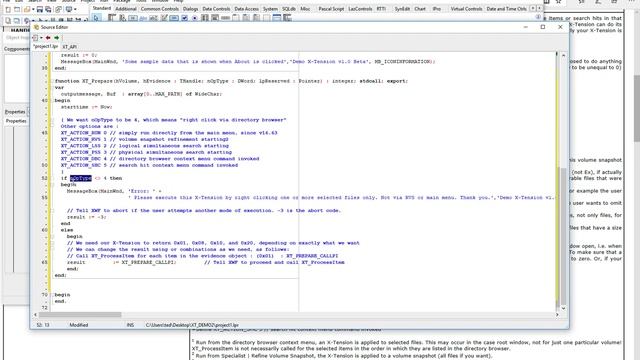Screen dimensions: 640x360
Task: Collapse the comment block fold at line 43
Action: (52, 120)
